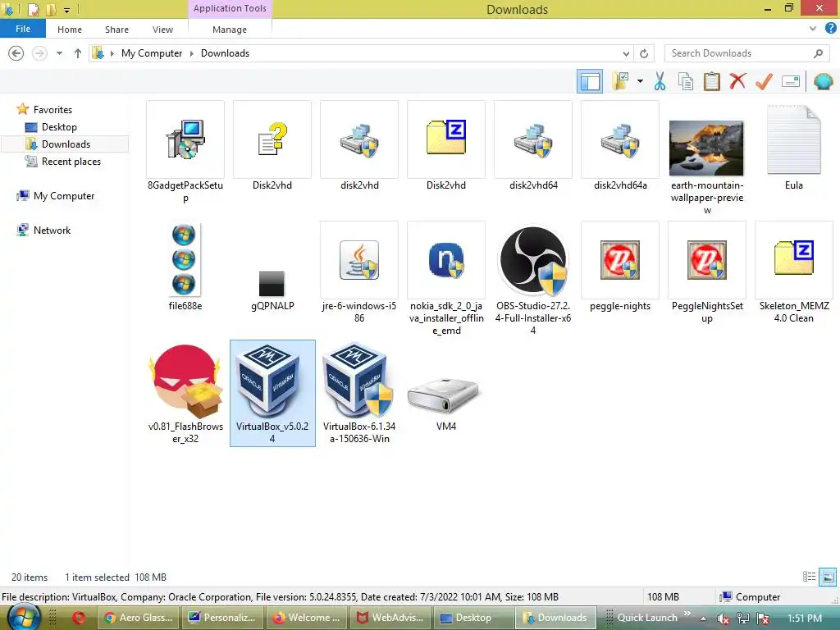The height and width of the screenshot is (630, 840).
Task: Open the File menu
Action: 22,29
